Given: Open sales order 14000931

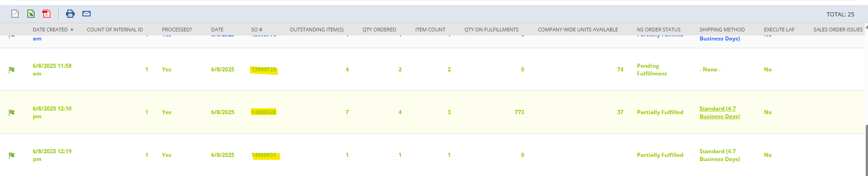Looking at the screenshot, I should point(264,155).
